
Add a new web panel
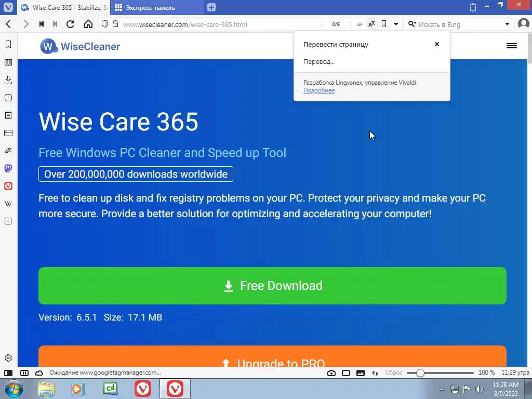(8, 221)
